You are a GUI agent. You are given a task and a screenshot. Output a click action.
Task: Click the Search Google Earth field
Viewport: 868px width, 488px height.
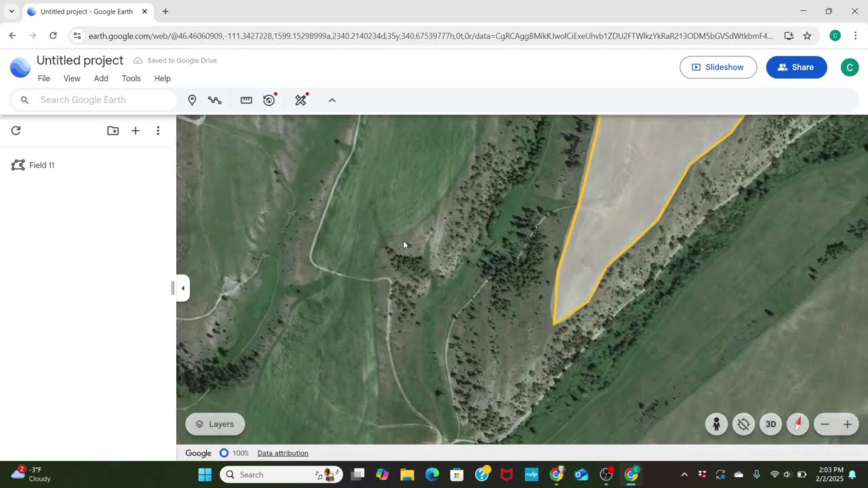94,100
